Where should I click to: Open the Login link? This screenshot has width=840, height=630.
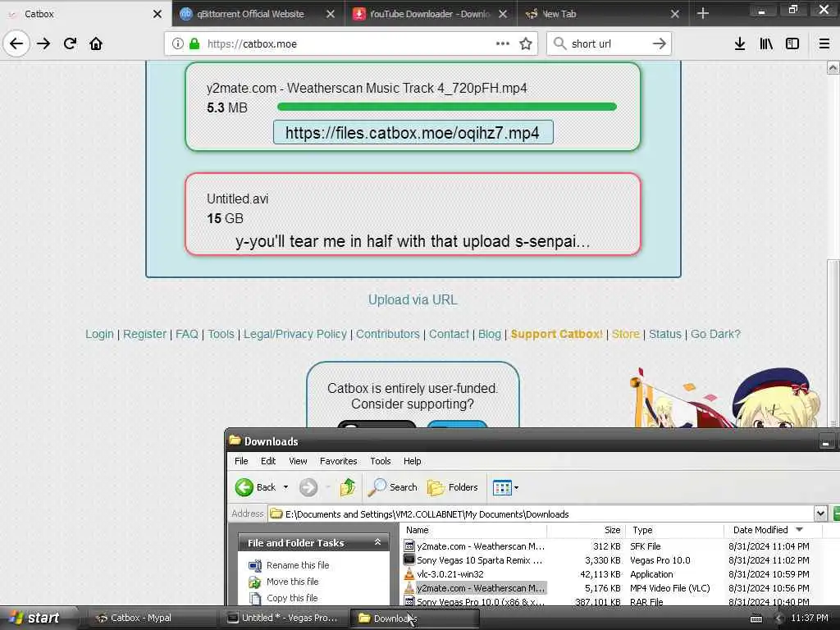tap(99, 334)
